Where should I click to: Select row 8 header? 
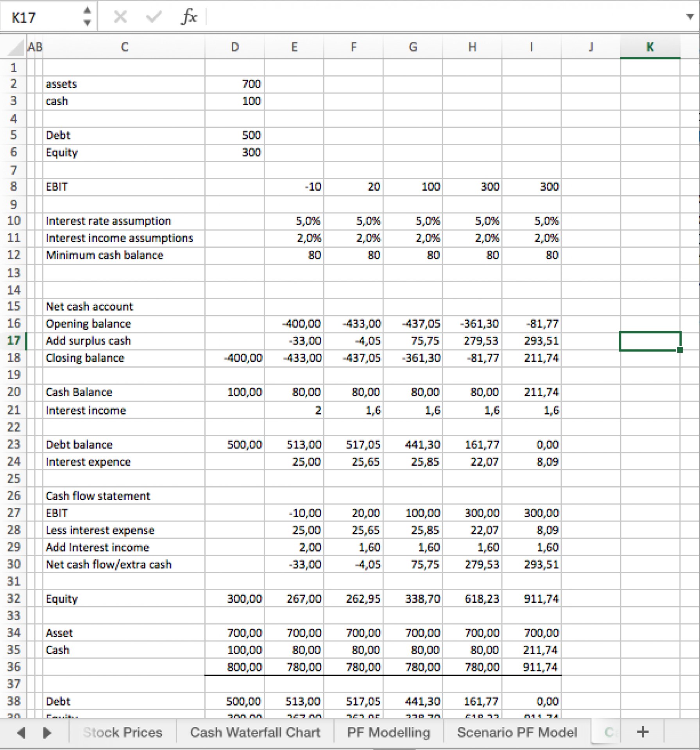13,186
